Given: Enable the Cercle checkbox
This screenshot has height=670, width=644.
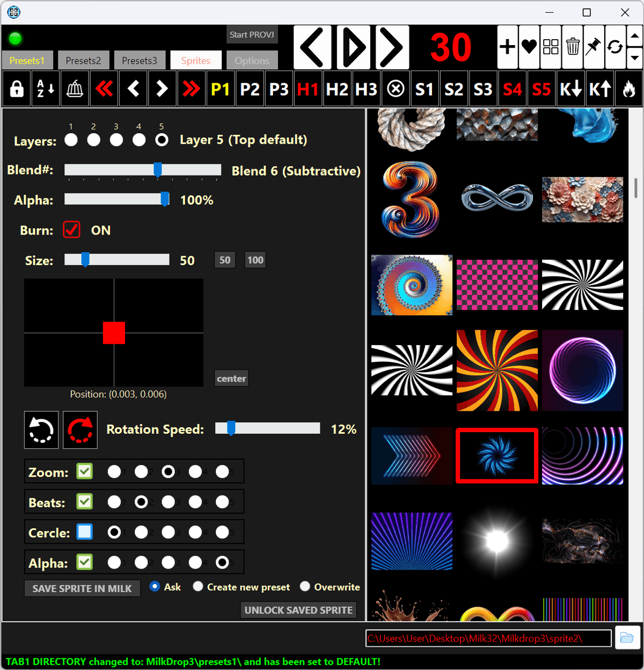Looking at the screenshot, I should [x=84, y=532].
